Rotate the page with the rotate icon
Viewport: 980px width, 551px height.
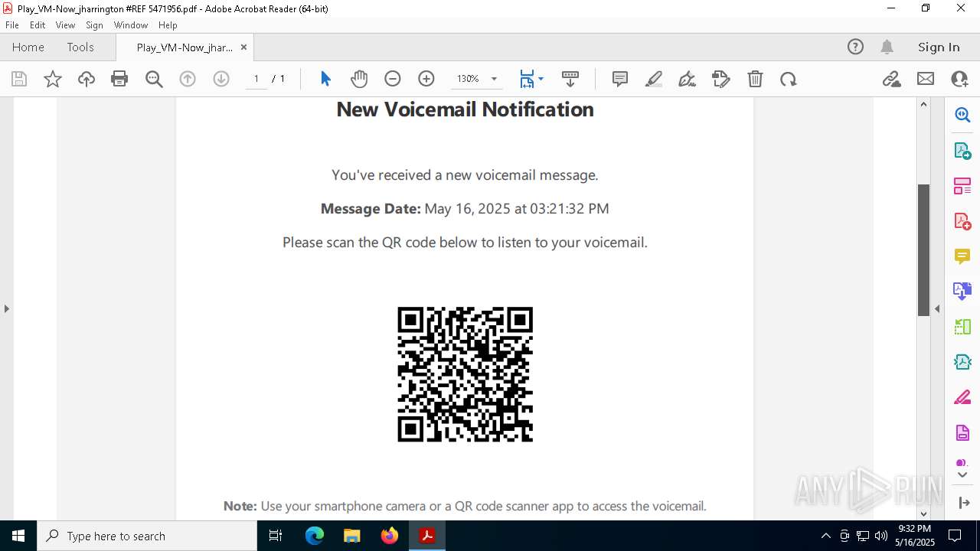789,79
